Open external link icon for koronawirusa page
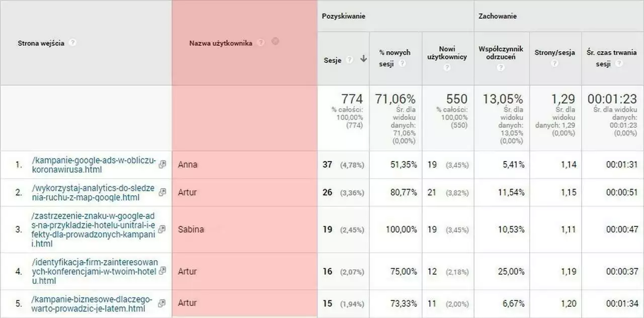Screen dimensions: 644x318 click(162, 165)
